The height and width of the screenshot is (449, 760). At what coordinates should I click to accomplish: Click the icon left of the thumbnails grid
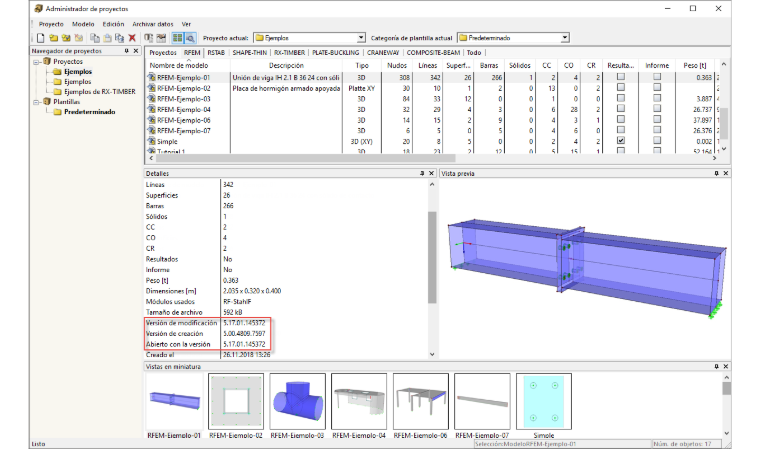point(161,38)
